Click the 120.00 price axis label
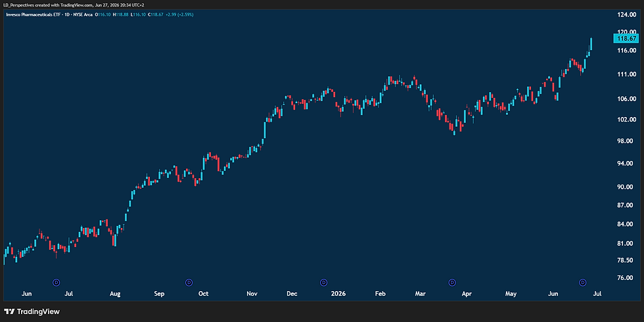The height and width of the screenshot is (322, 644). (627, 32)
